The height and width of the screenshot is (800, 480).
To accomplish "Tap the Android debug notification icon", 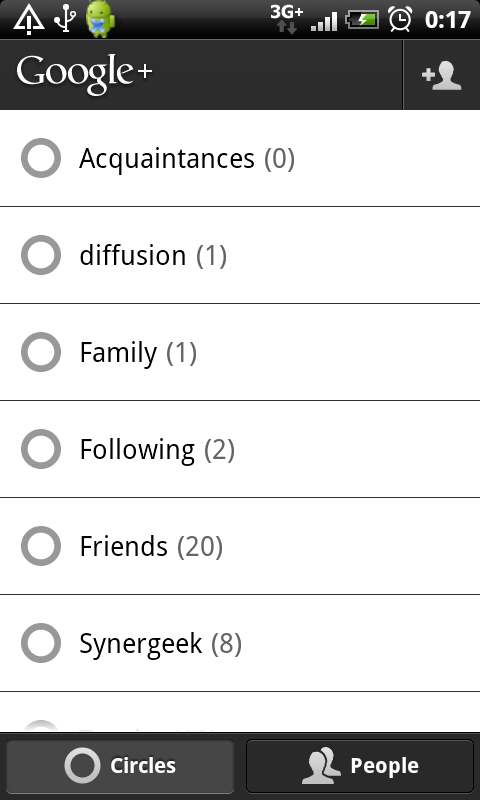I will (x=100, y=19).
